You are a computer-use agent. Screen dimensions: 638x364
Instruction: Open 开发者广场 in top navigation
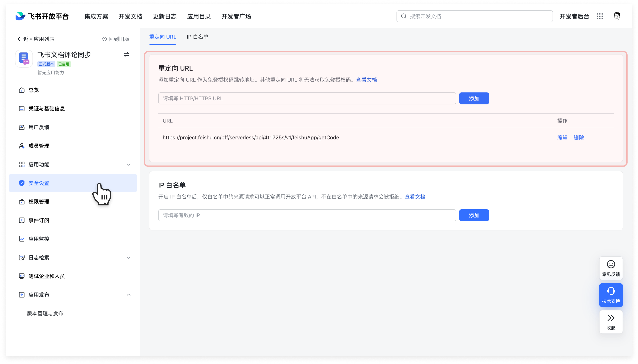236,17
